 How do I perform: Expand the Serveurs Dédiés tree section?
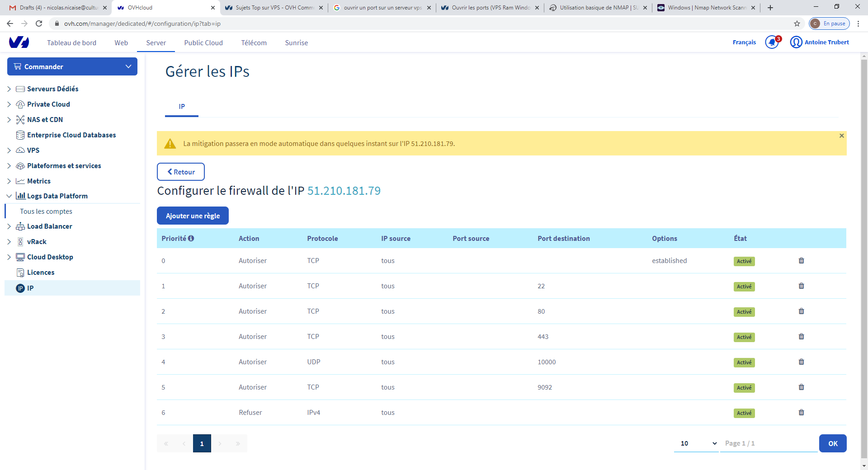9,89
